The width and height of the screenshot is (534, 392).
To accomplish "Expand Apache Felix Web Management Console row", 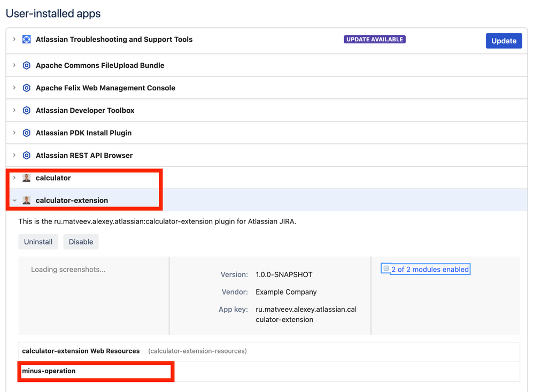I will (x=14, y=88).
